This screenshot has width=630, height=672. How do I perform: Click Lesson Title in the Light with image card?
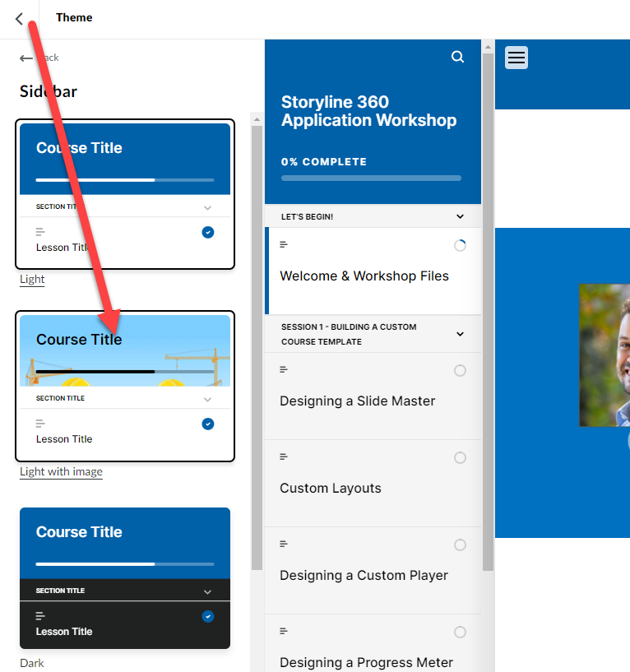[64, 439]
